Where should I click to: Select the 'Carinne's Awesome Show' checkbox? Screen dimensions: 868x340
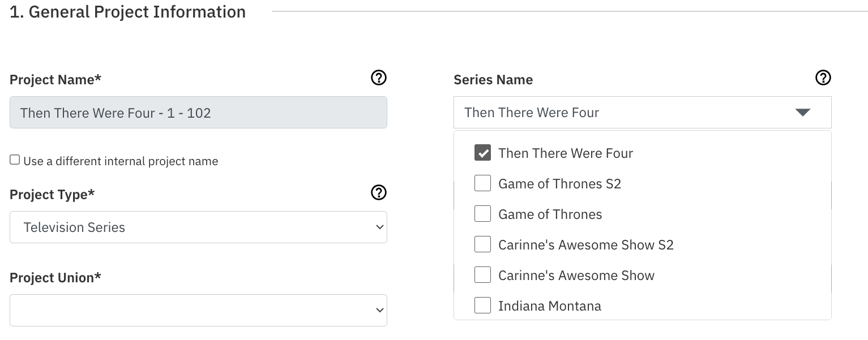(482, 275)
